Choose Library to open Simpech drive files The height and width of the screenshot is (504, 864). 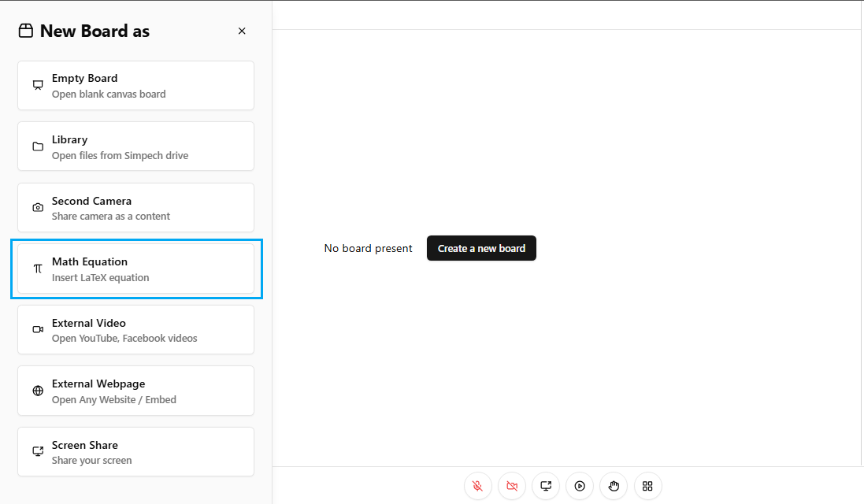[x=135, y=146]
